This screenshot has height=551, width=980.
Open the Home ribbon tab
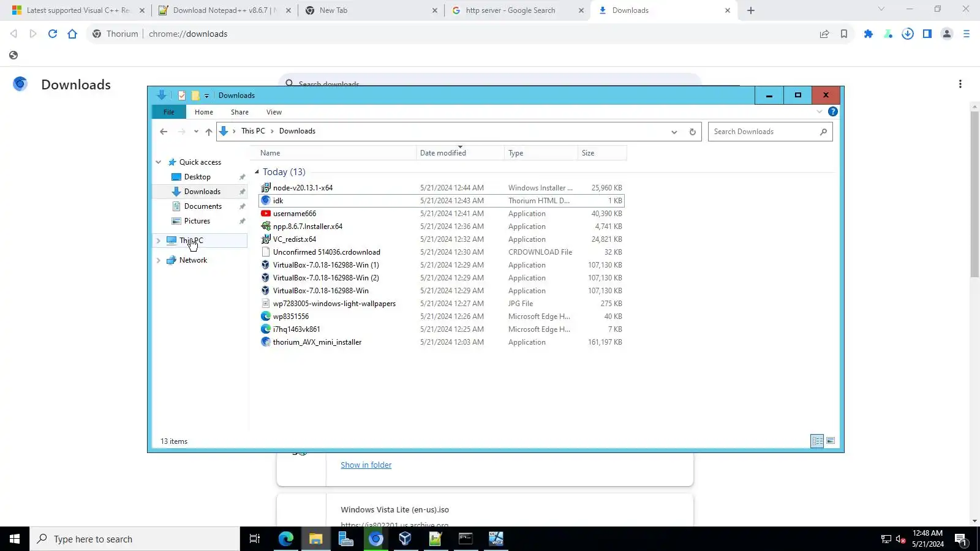(x=204, y=112)
